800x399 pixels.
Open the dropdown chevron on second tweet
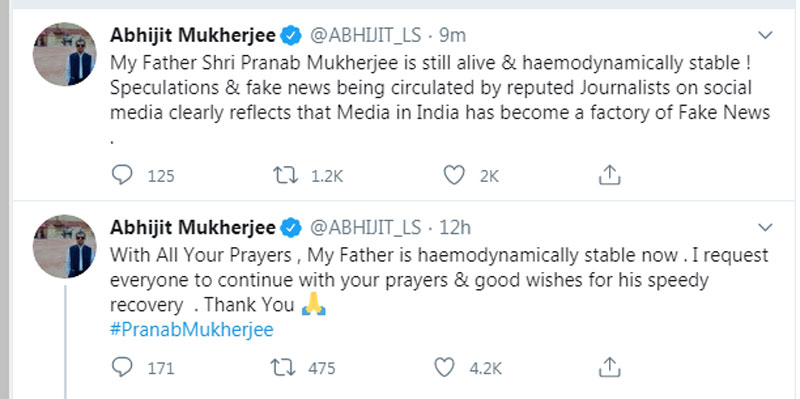765,227
